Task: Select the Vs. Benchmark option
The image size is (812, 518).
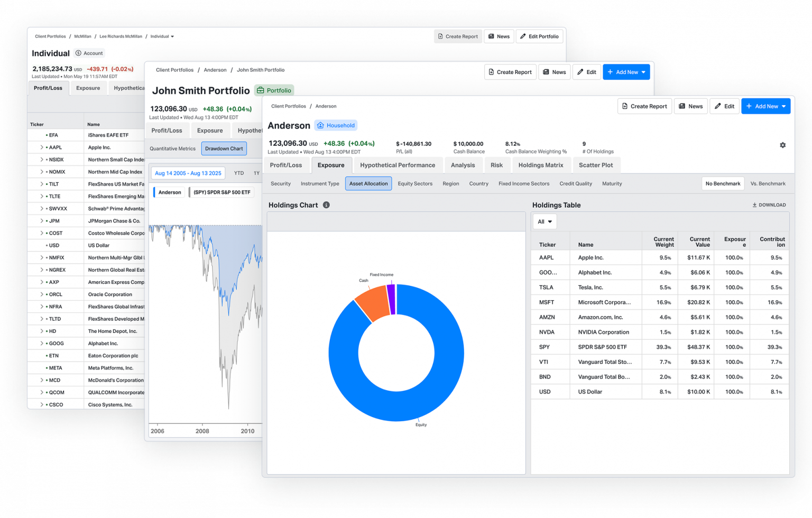Action: coord(768,183)
